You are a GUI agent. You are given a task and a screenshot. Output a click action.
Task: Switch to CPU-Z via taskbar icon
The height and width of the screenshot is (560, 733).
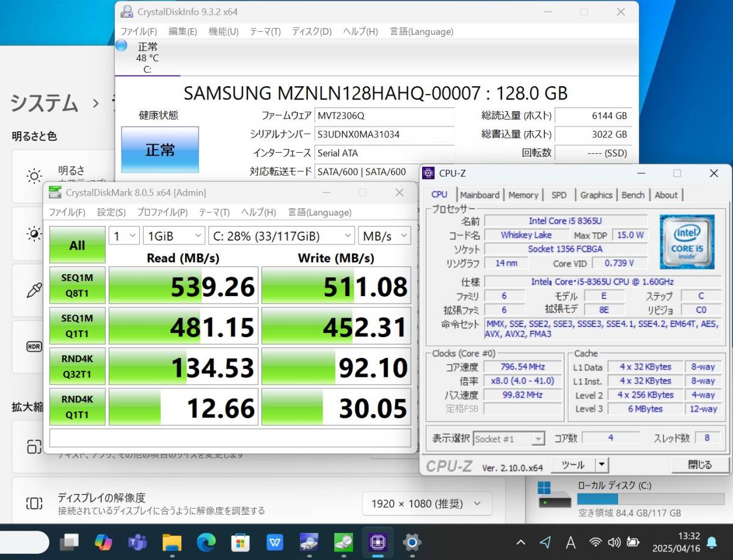(x=377, y=541)
